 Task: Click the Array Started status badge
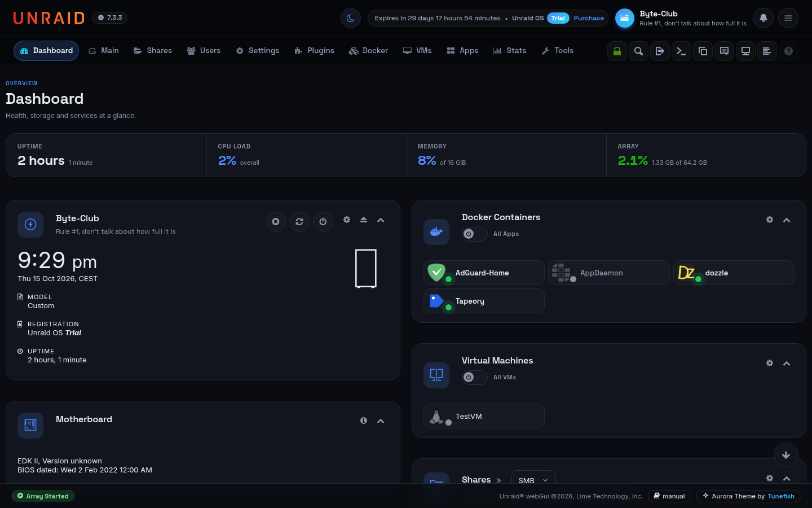pyautogui.click(x=43, y=496)
